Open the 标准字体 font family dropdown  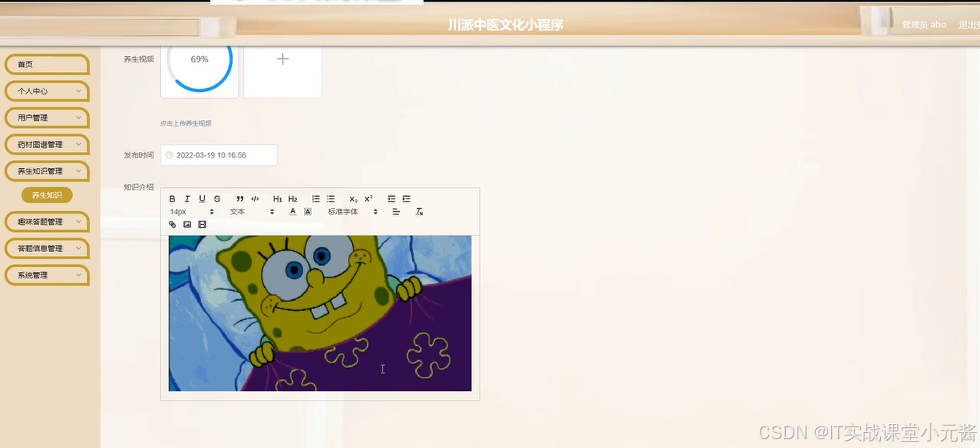(353, 212)
